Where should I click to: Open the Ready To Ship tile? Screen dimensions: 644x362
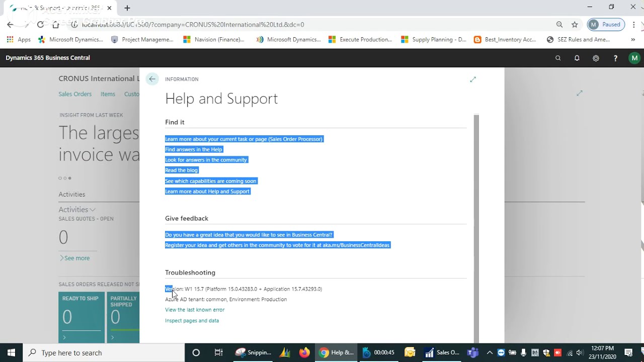[x=82, y=317]
